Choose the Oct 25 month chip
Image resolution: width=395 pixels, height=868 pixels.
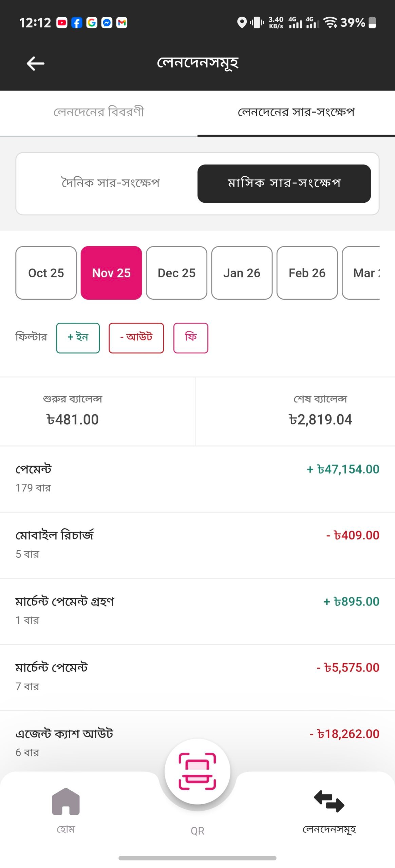46,273
